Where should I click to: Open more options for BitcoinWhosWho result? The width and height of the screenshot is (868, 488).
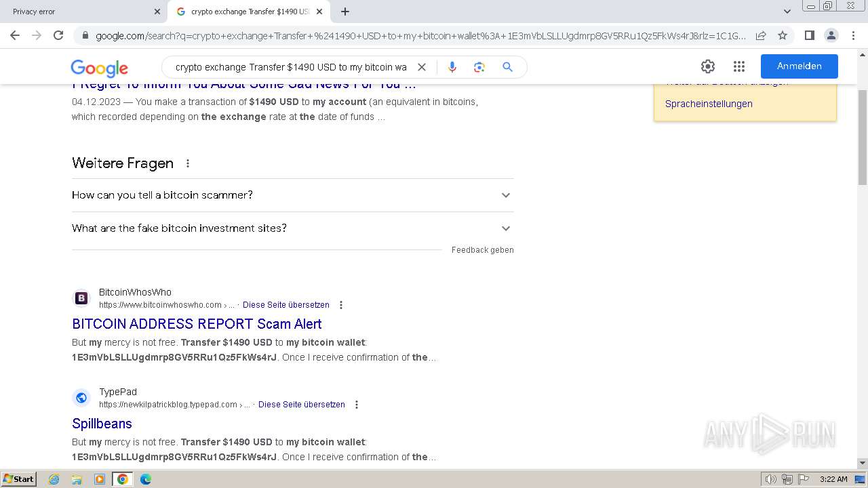[x=341, y=305]
